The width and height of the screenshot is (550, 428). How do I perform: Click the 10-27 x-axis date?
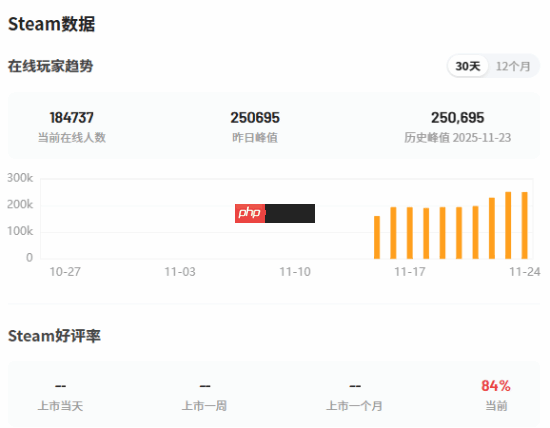(x=65, y=272)
